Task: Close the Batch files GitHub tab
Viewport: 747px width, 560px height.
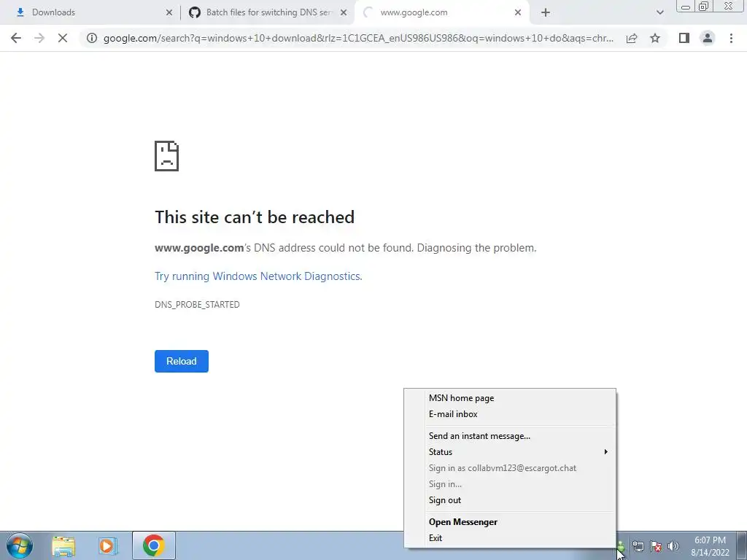Action: 344,12
